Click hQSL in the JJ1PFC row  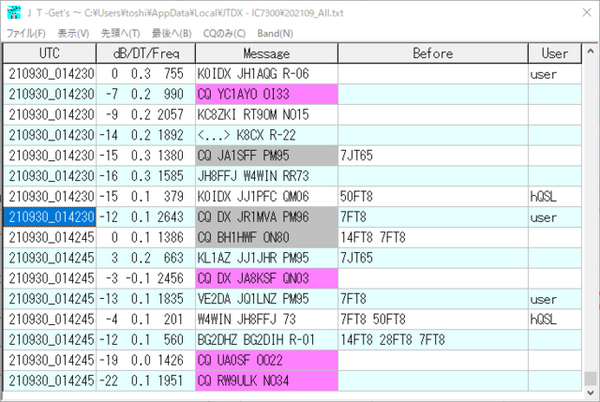tap(555, 197)
